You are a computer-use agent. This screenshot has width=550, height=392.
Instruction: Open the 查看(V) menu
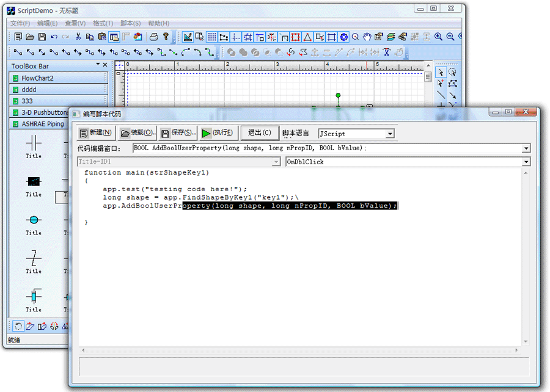point(75,23)
